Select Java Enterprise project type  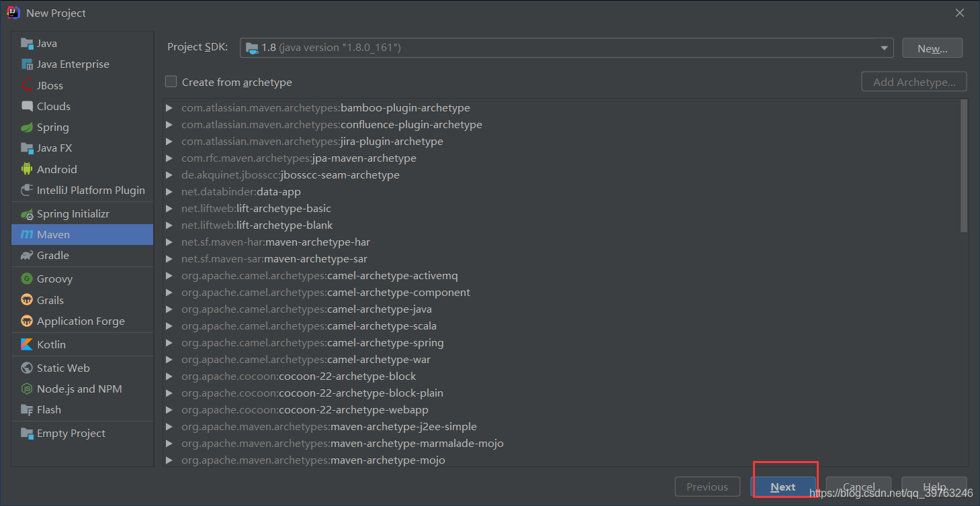click(83, 64)
